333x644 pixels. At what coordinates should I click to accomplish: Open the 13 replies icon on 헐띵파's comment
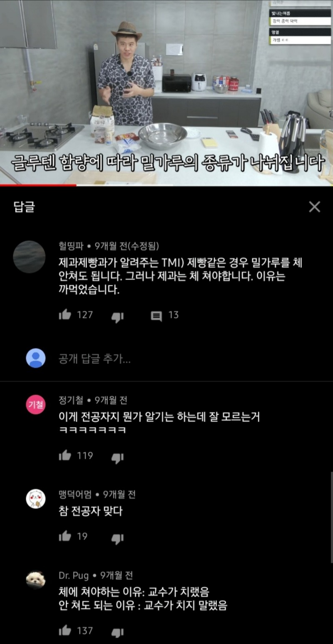point(156,316)
